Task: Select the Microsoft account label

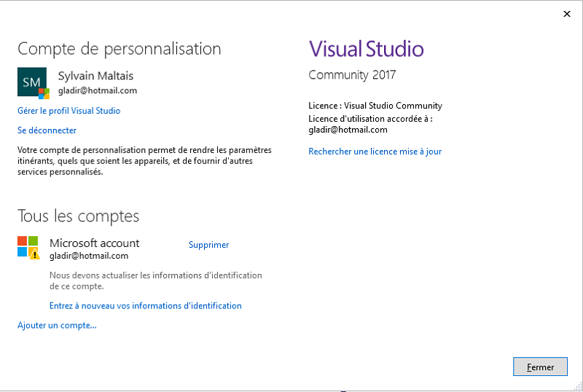Action: point(94,243)
